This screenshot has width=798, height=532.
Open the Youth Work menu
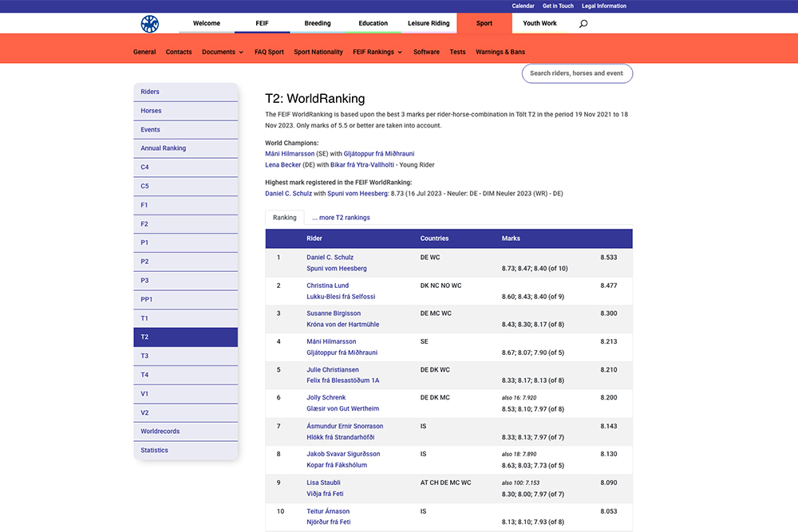point(539,23)
